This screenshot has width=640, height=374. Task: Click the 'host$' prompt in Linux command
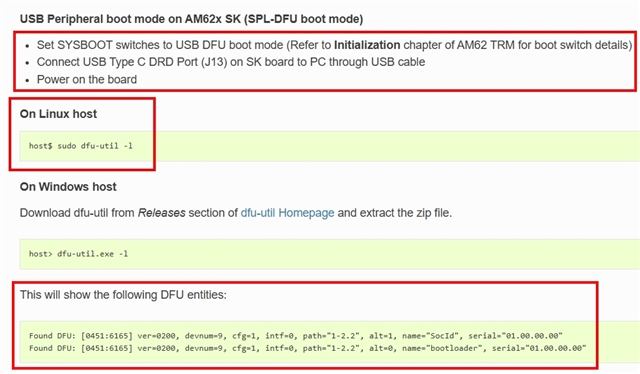tap(40, 146)
